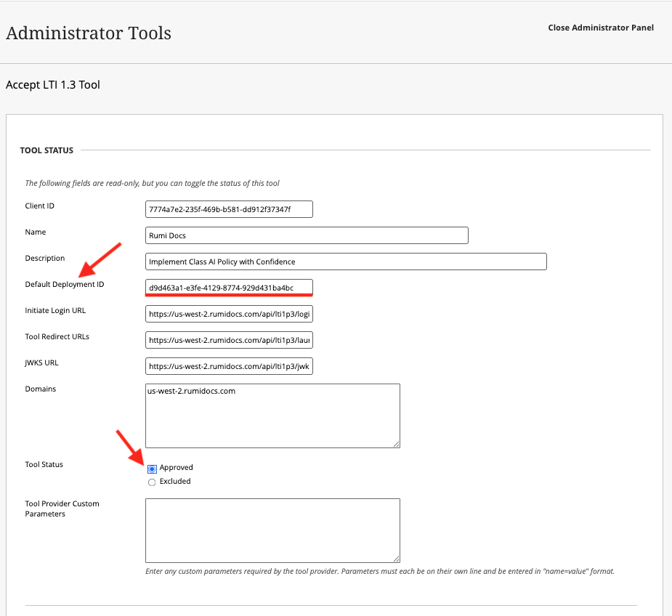Click the custom parameters help text
Viewport: 672px width, 616px height.
[380, 571]
